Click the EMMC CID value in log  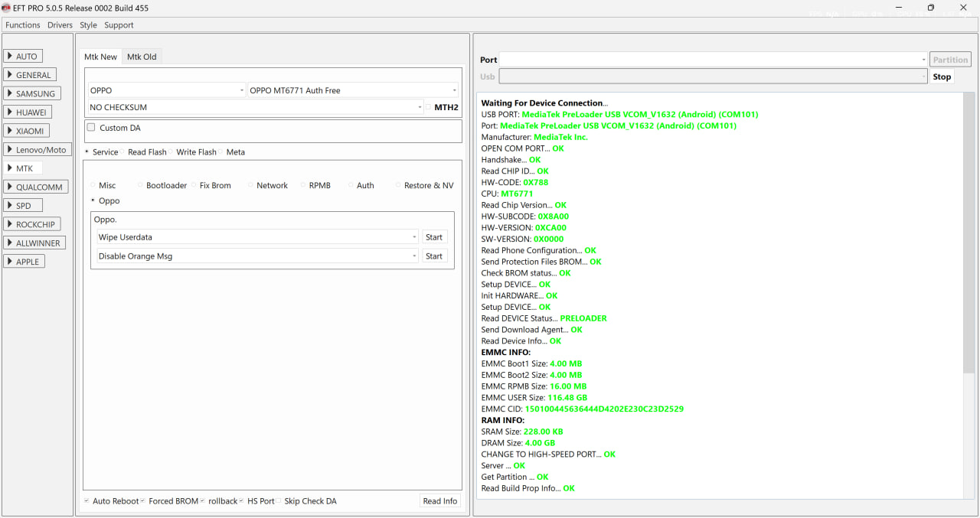tap(604, 409)
